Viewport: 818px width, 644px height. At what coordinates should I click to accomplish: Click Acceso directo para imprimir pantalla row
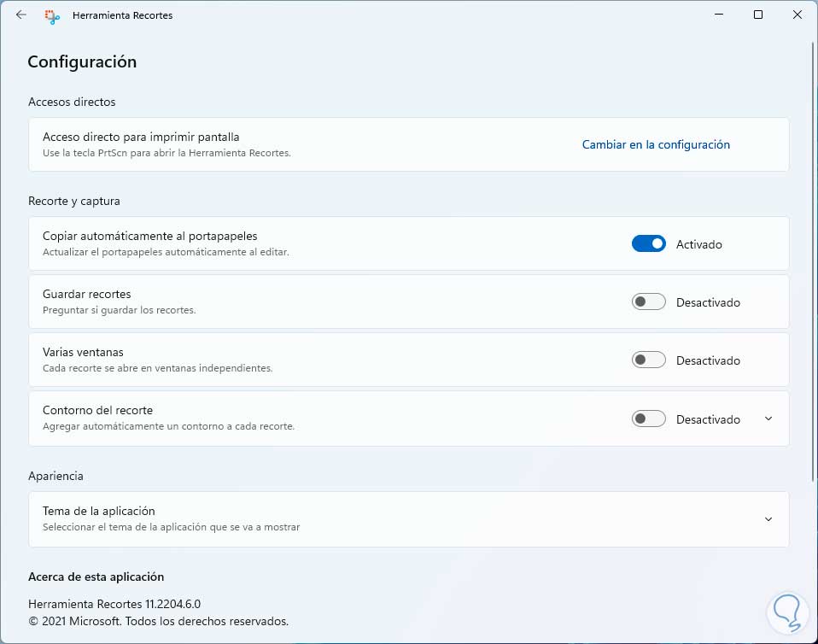click(x=141, y=137)
